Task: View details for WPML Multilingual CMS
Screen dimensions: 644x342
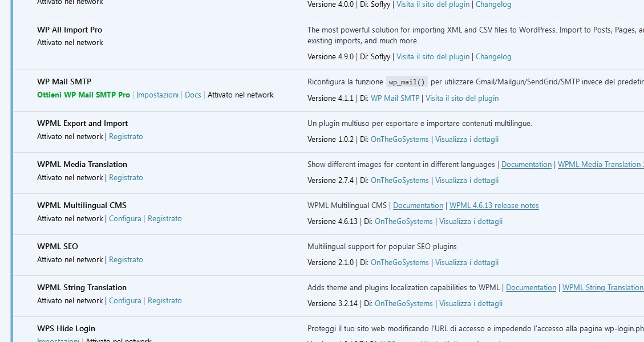Action: point(471,221)
